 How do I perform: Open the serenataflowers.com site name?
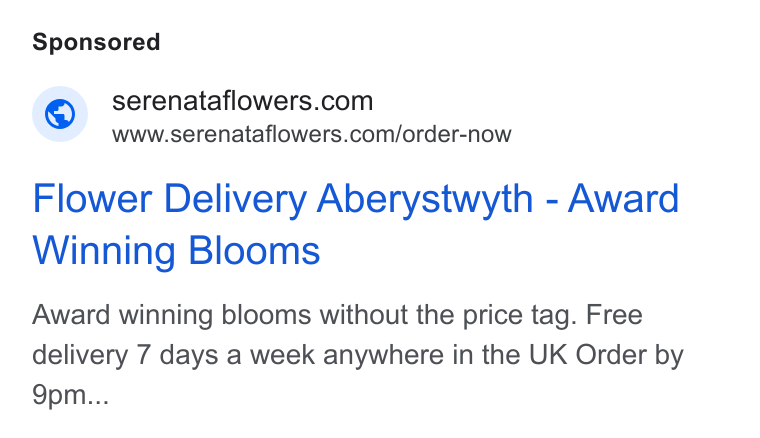(x=242, y=101)
